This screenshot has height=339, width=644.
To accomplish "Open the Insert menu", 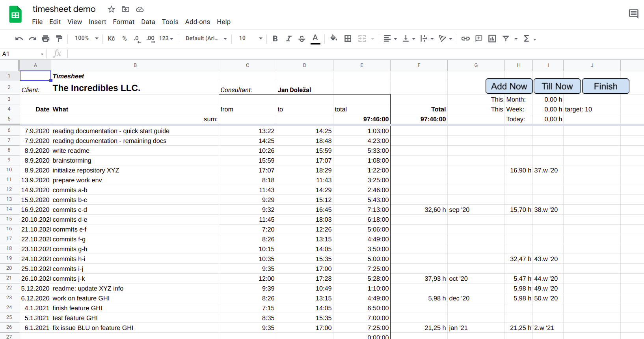I will click(x=97, y=22).
